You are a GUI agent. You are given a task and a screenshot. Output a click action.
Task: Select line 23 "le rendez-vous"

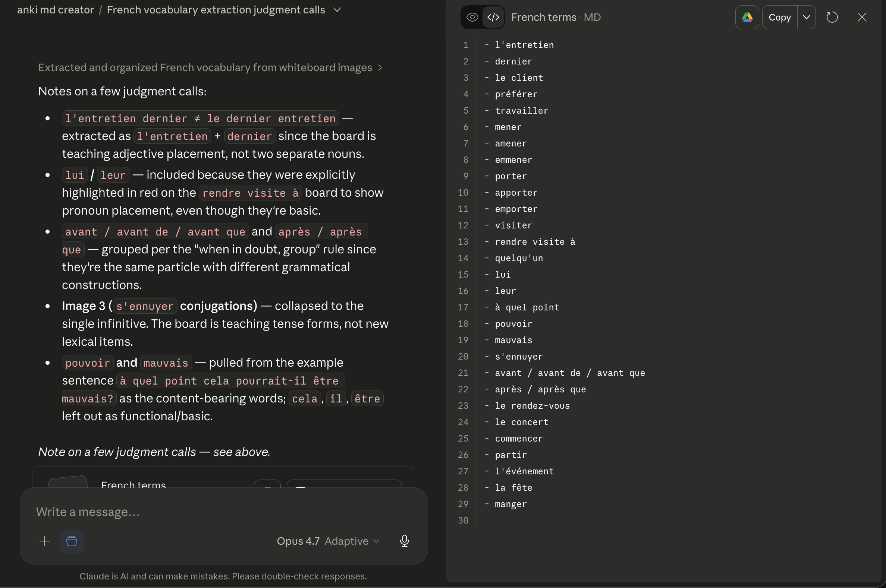pos(532,405)
